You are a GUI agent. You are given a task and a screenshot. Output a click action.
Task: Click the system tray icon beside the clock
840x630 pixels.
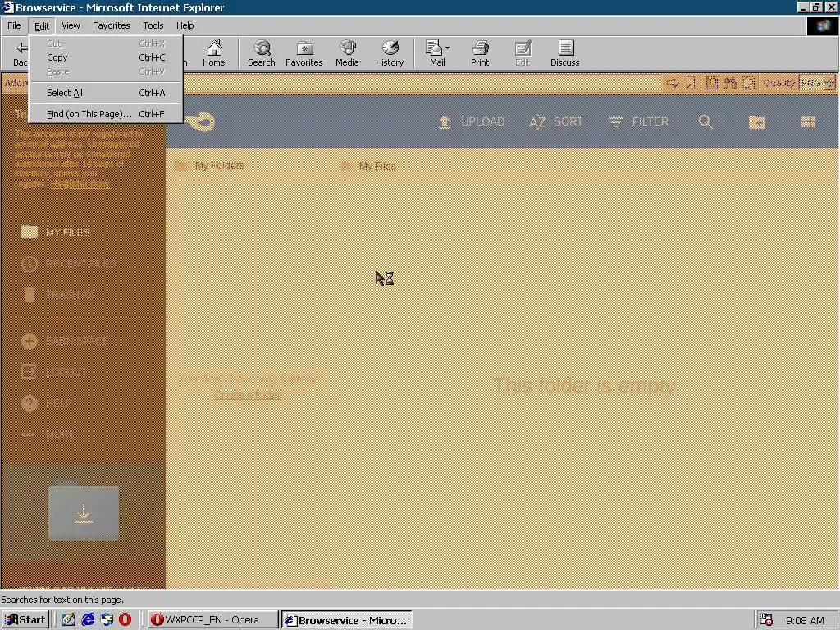(x=766, y=620)
